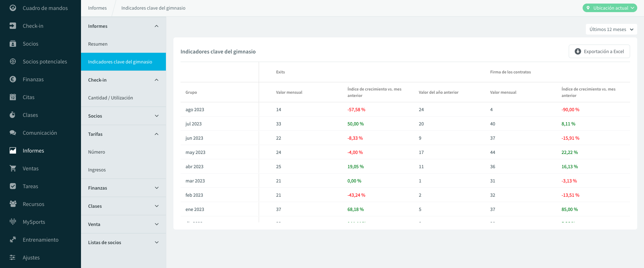Viewport: 644px width, 268px height.
Task: Select the may 2023 row label
Action: click(196, 152)
